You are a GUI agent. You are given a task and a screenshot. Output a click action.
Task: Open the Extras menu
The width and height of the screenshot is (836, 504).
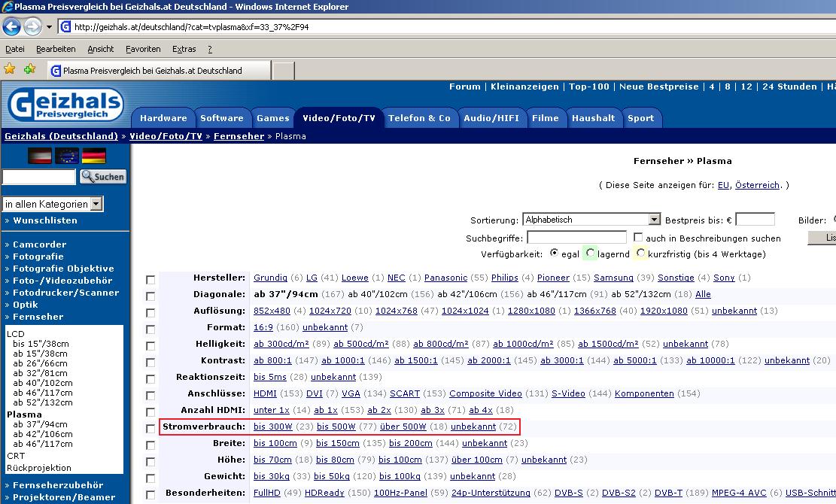(184, 49)
